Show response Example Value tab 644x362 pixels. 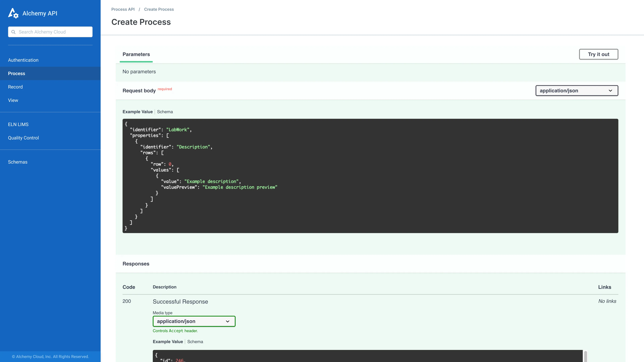click(x=168, y=342)
